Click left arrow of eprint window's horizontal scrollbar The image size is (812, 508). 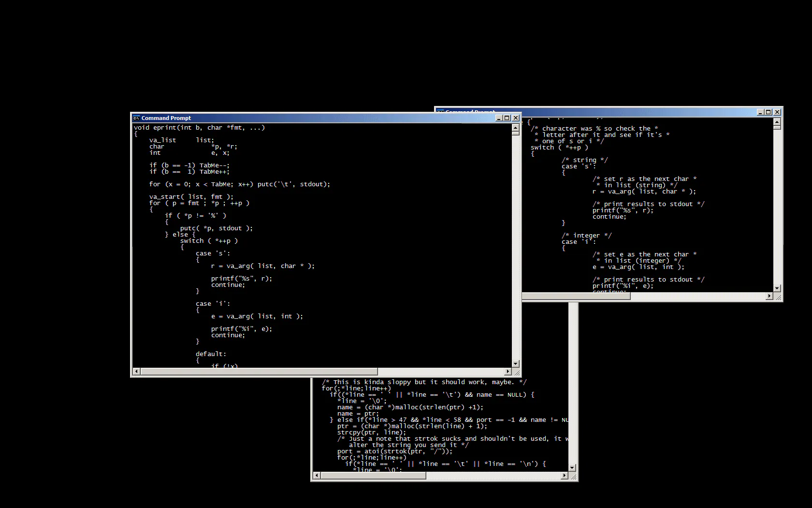[136, 372]
